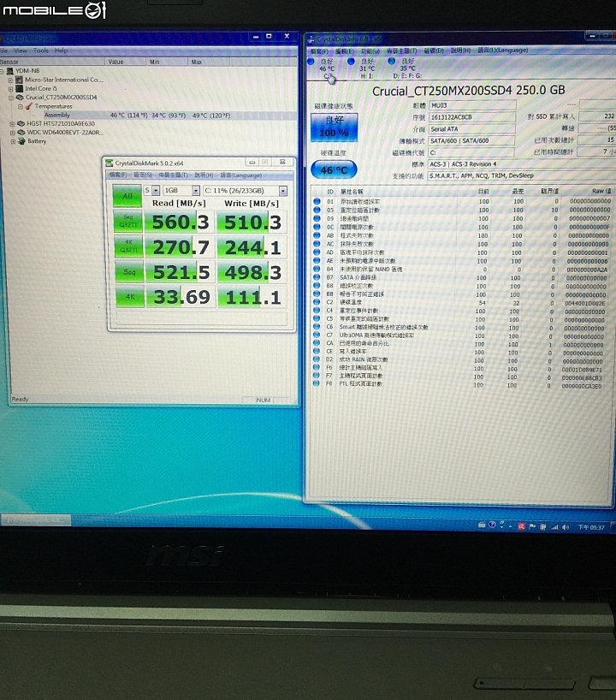Click the network signal tray icon
The height and width of the screenshot is (700, 616).
(x=554, y=527)
